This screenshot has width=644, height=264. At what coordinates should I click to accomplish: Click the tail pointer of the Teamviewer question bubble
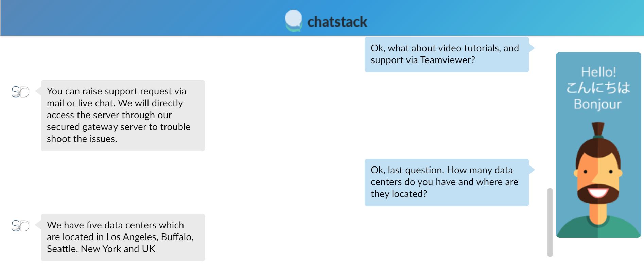[532, 48]
